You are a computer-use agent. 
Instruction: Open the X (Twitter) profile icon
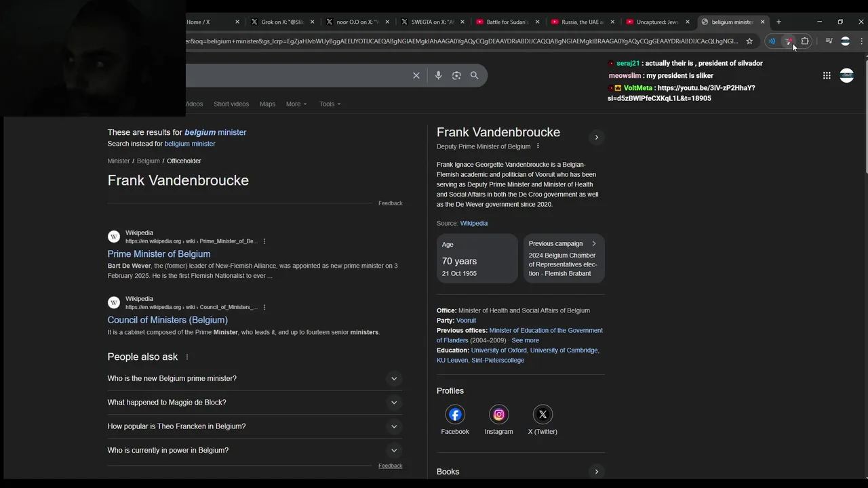pos(542,414)
